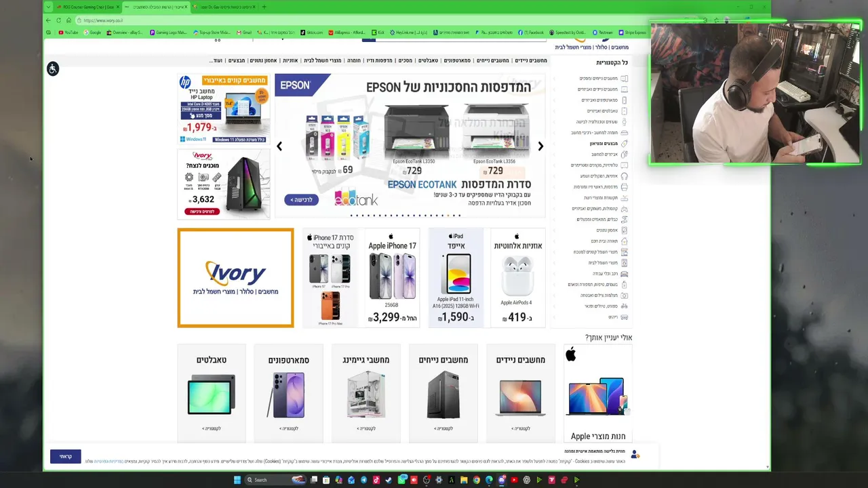Open the Apple AirPods 4 product card

(517, 278)
